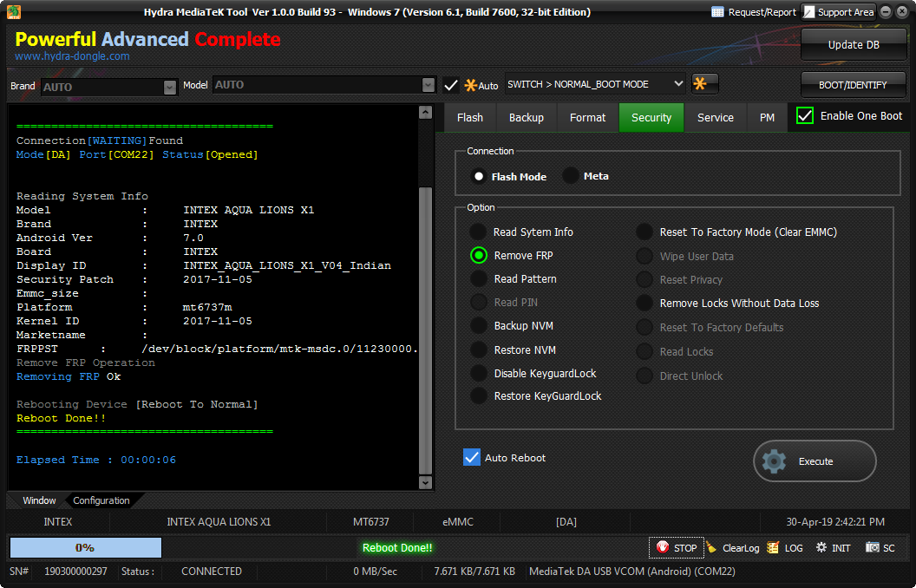
Task: Switch to the Flash tab
Action: click(469, 117)
